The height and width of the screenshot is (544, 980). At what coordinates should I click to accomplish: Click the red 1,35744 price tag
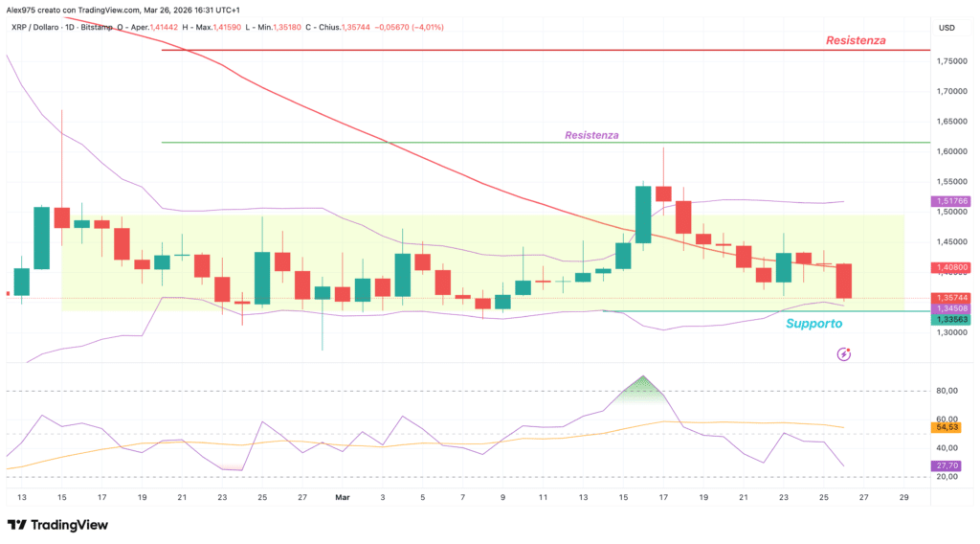pyautogui.click(x=950, y=298)
